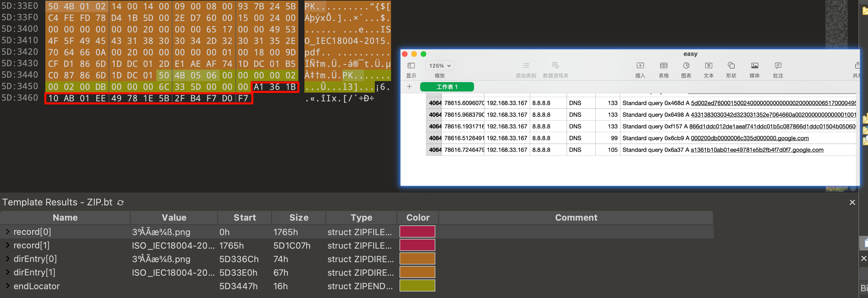Open the 插入 (Insert) toolbar menu
868x298 pixels.
coord(640,66)
